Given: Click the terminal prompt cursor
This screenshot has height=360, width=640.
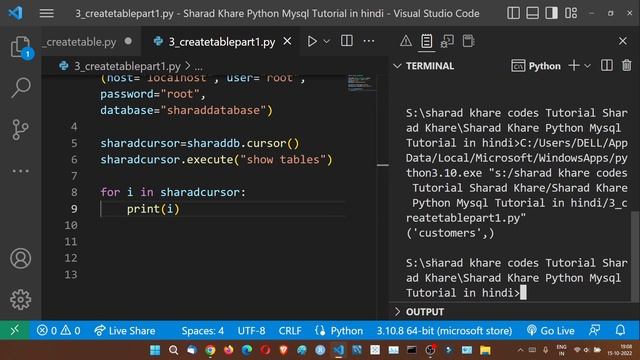Looking at the screenshot, I should pyautogui.click(x=523, y=293).
